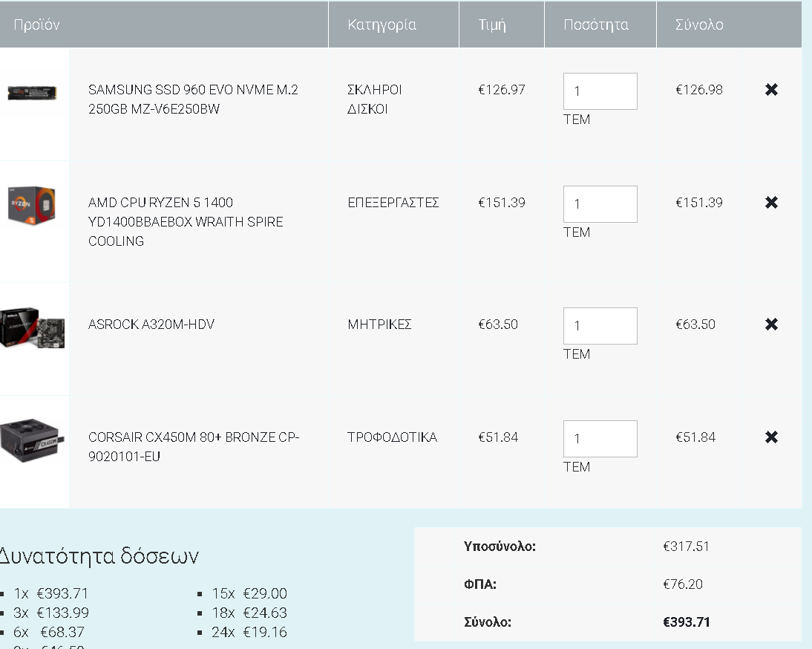Select the ΣΚΛΗΡΟΙ ΔΙΣΚΟΙ category text
Image resolution: width=812 pixels, height=649 pixels.
[x=374, y=100]
